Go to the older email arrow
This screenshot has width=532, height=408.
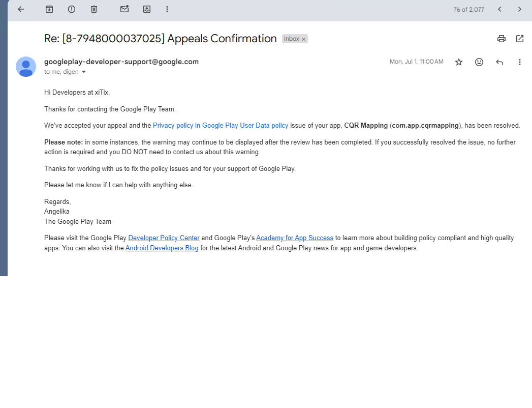[x=519, y=9]
